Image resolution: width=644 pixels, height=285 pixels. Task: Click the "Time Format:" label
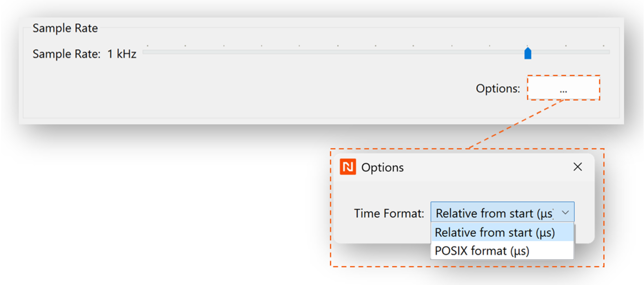click(389, 213)
